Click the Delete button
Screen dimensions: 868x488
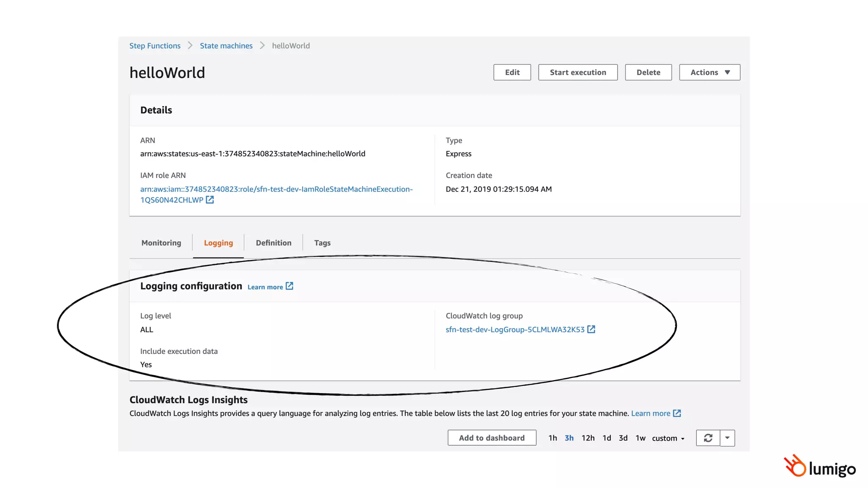click(x=648, y=72)
